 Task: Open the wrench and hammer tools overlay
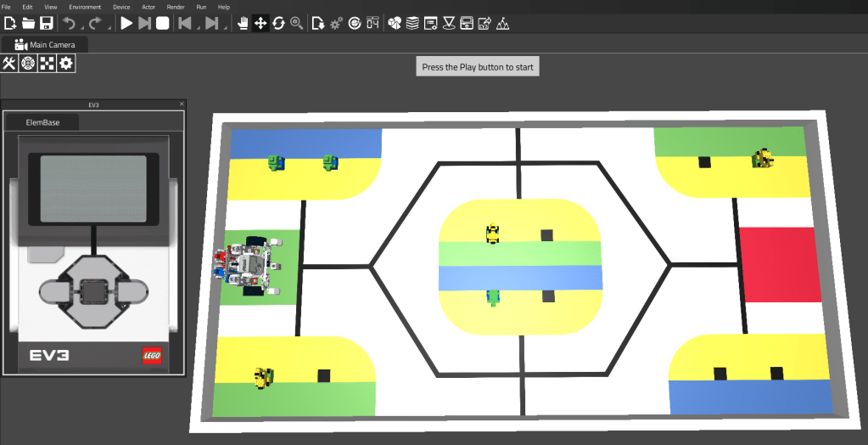coord(9,63)
